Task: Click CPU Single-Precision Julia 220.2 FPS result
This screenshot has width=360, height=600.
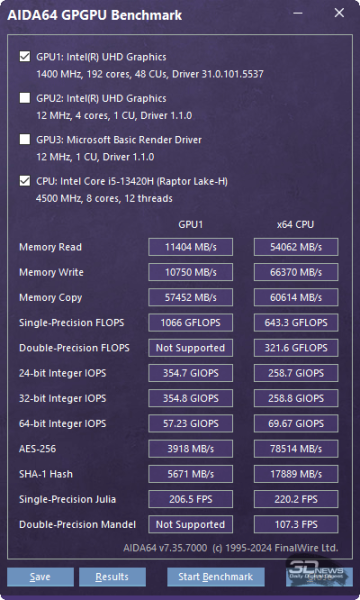Action: 296,499
